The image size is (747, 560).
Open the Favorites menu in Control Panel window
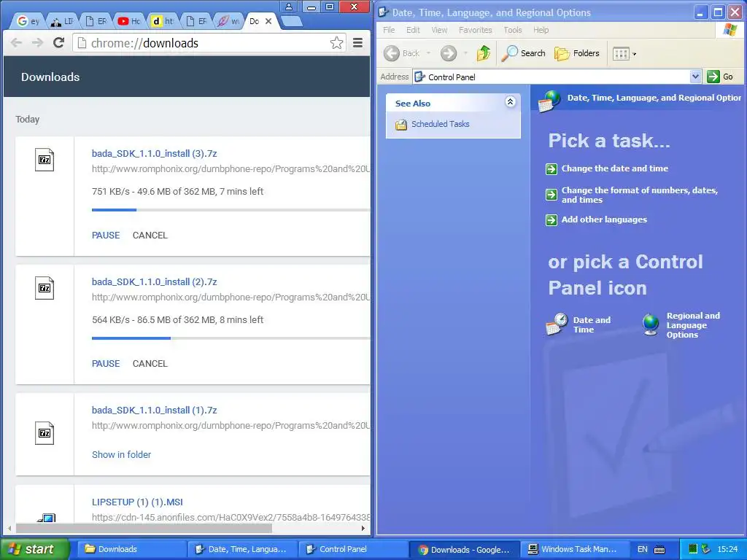pyautogui.click(x=476, y=30)
